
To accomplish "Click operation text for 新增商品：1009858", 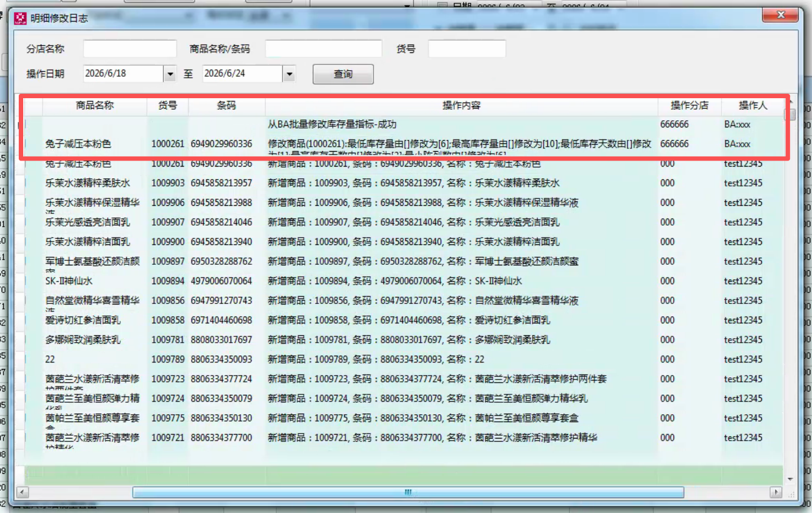I will tap(409, 320).
